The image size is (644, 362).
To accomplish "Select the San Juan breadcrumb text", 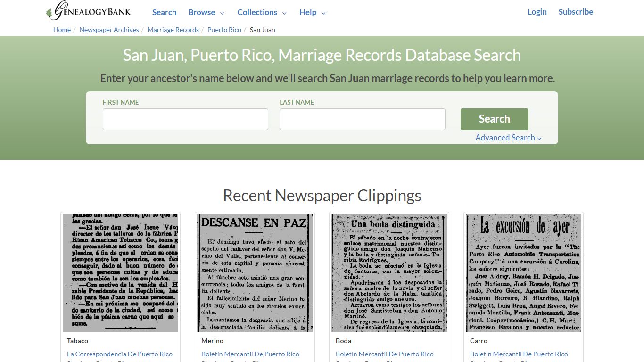I will tap(262, 30).
